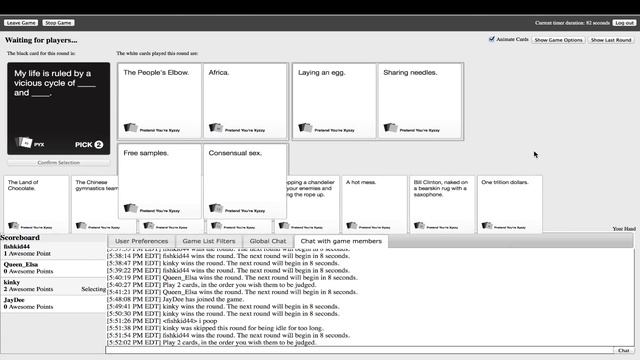640x360 pixels.
Task: Click the deck icon on 'A hot mess.' card
Action: (351, 225)
